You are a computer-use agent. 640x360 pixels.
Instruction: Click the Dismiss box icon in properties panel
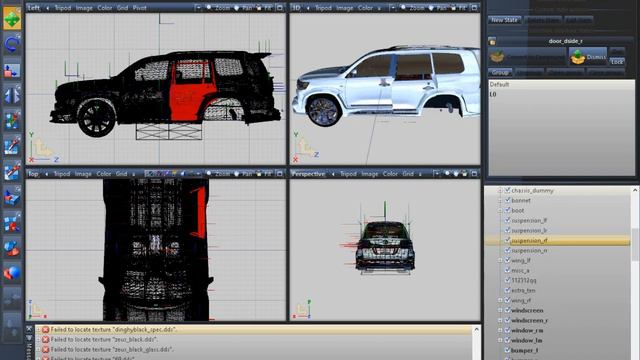pyautogui.click(x=578, y=57)
